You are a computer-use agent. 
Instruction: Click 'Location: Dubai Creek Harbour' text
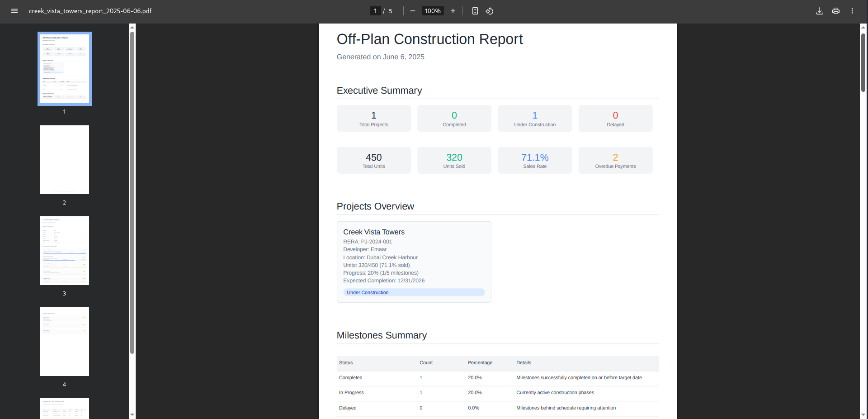pos(380,257)
